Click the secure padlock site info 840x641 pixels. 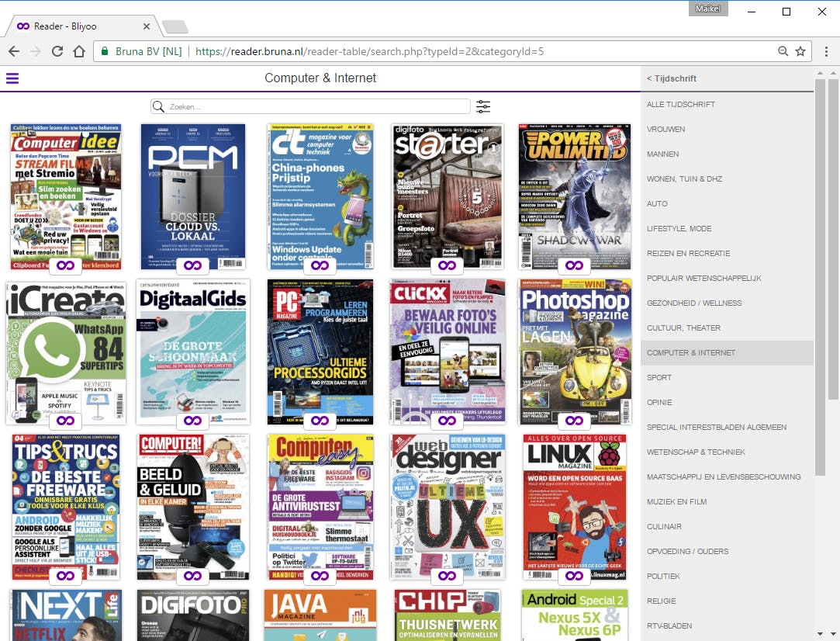click(105, 51)
